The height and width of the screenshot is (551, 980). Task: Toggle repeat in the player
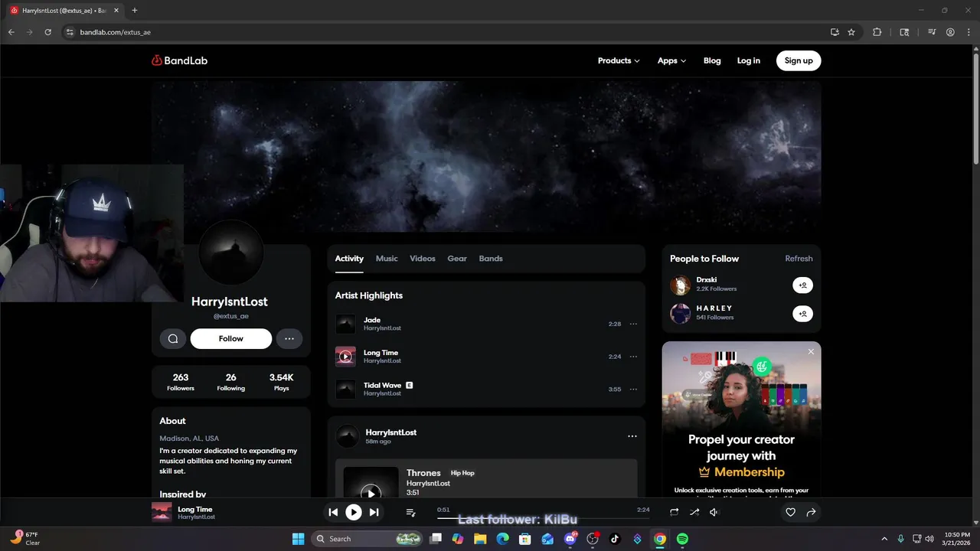click(674, 513)
